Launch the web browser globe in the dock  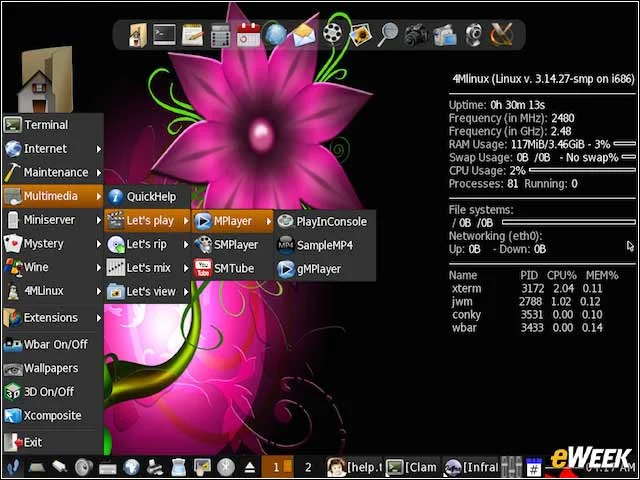coord(276,34)
